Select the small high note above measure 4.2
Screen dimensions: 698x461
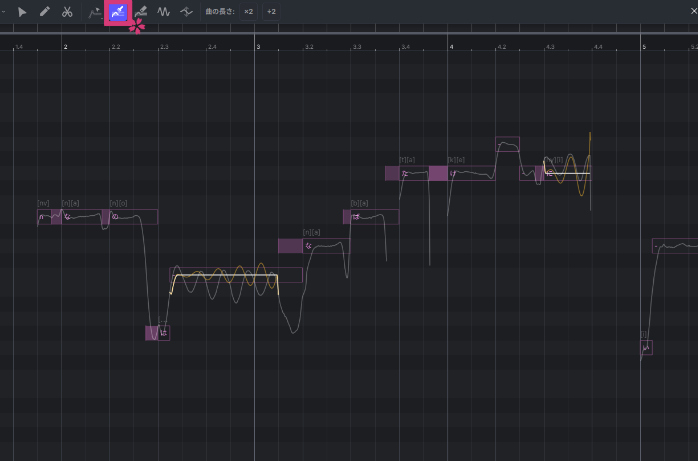pos(507,144)
